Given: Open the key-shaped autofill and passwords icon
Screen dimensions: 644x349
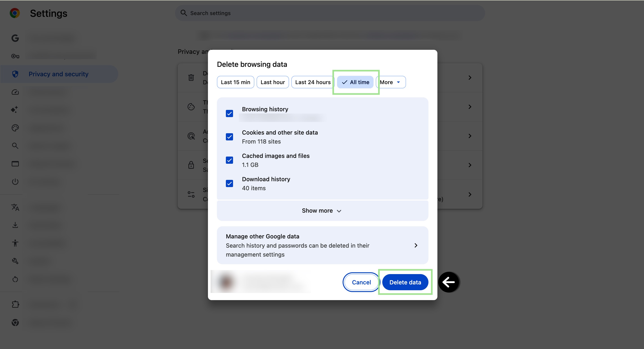Looking at the screenshot, I should [x=15, y=56].
